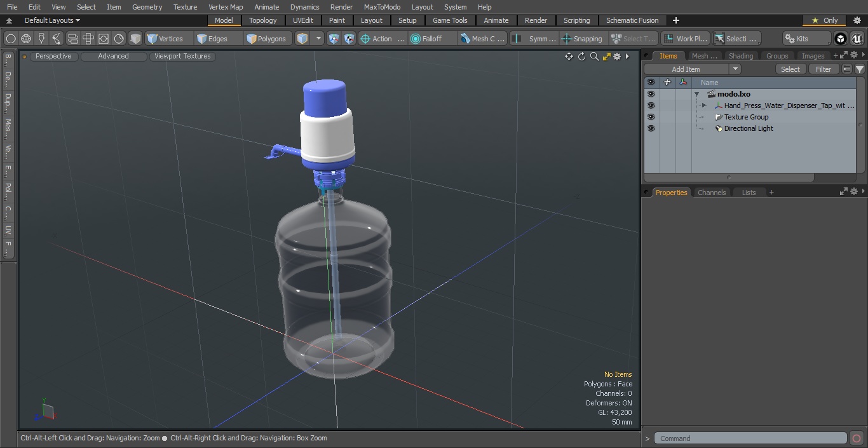
Task: Click the circle primitive tool icon in toolbar
Action: (x=11, y=39)
